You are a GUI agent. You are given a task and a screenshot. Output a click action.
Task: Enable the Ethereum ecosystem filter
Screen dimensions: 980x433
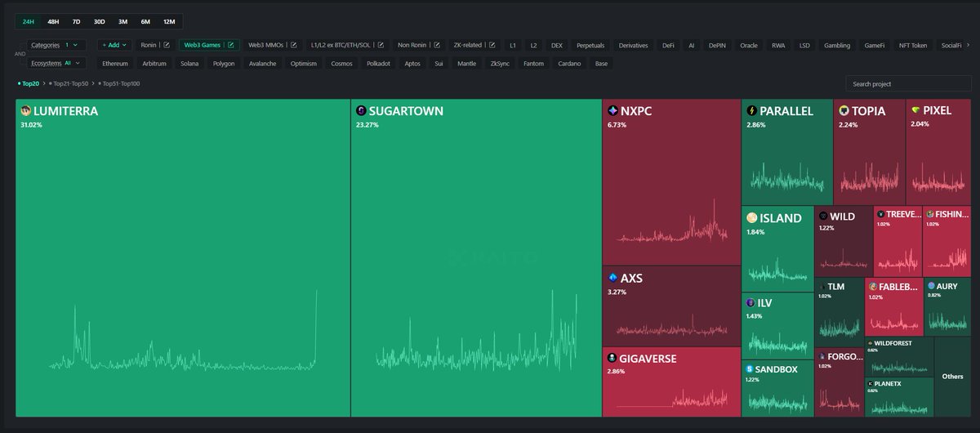pos(115,63)
